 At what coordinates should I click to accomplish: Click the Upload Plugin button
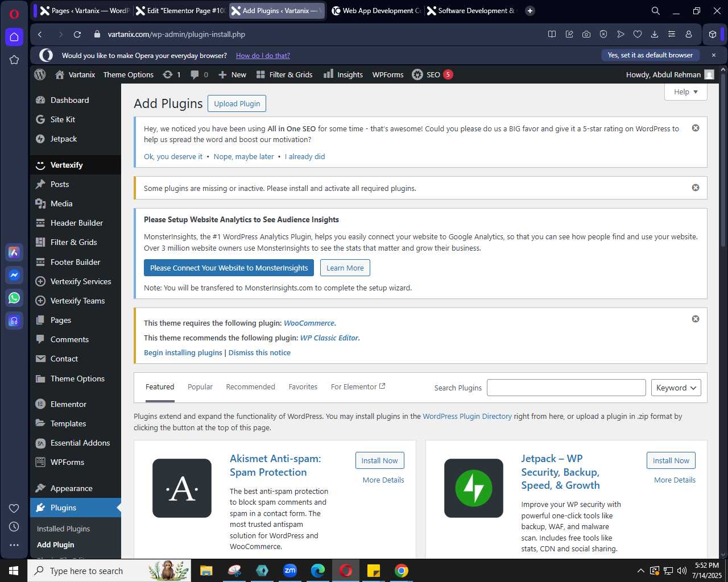tap(237, 103)
